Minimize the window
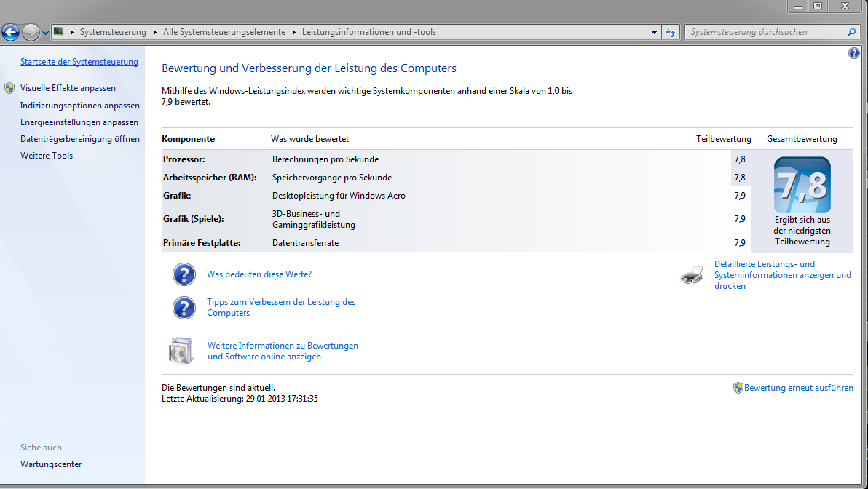This screenshot has height=489, width=868. pos(797,6)
